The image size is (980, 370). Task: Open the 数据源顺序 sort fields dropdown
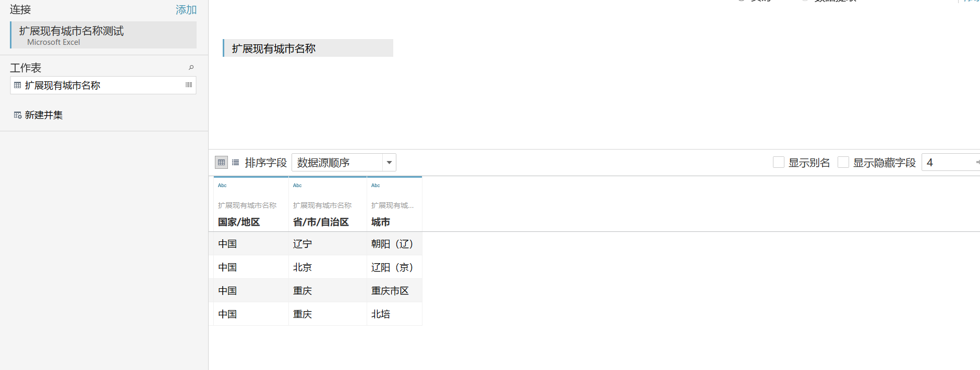tap(344, 163)
